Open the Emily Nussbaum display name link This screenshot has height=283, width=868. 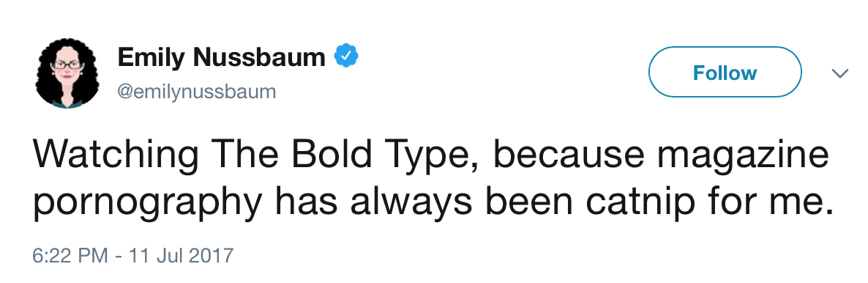(222, 56)
